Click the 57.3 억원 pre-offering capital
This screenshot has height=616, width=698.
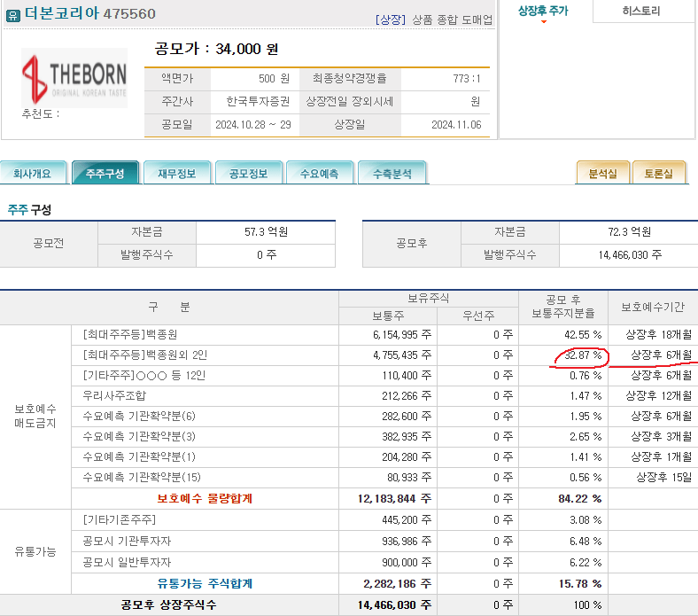click(266, 232)
